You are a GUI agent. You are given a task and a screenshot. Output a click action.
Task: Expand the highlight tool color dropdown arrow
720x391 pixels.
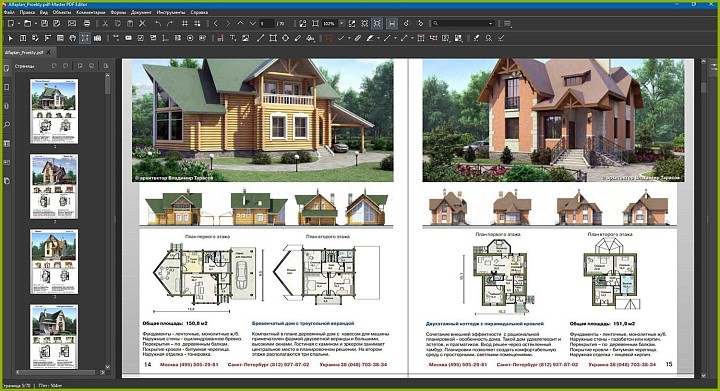[378, 38]
